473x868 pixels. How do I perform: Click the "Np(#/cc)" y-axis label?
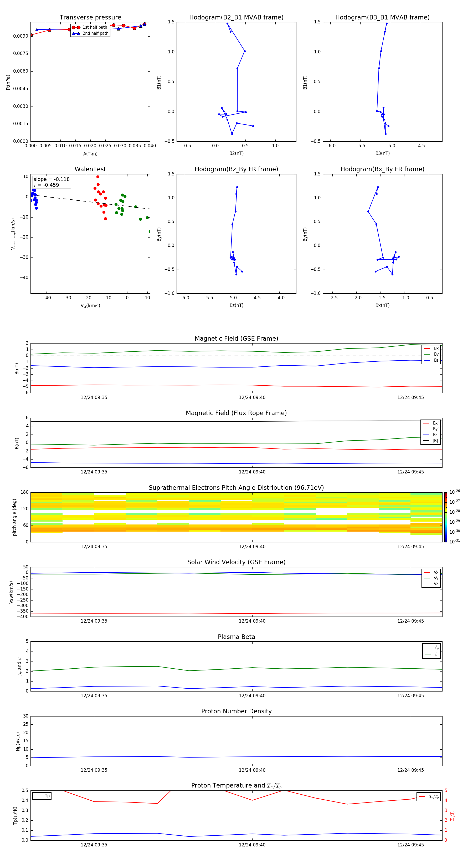point(18,741)
